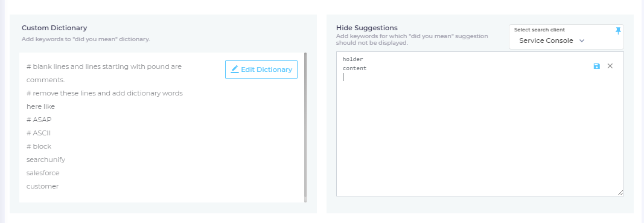Click the Select search client label
644x223 pixels.
(x=539, y=30)
